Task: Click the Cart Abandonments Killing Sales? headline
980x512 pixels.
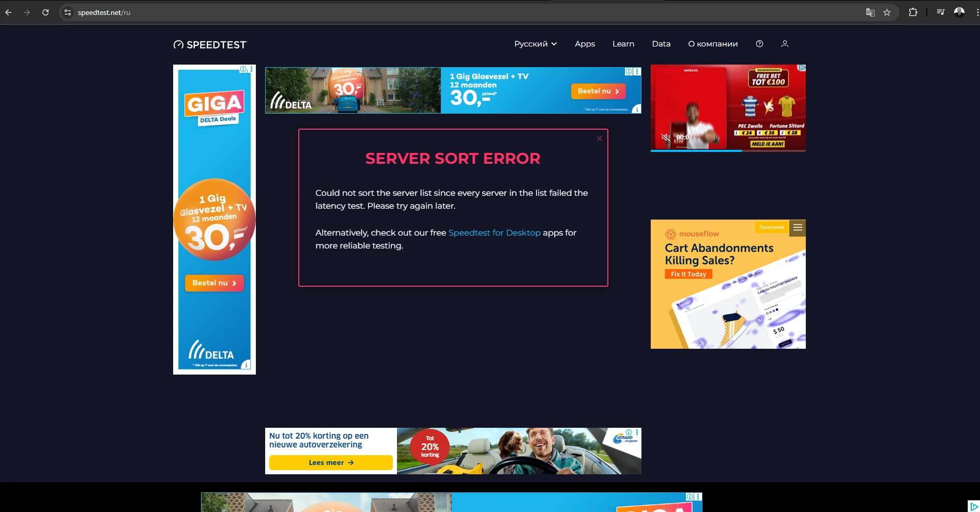Action: click(719, 254)
